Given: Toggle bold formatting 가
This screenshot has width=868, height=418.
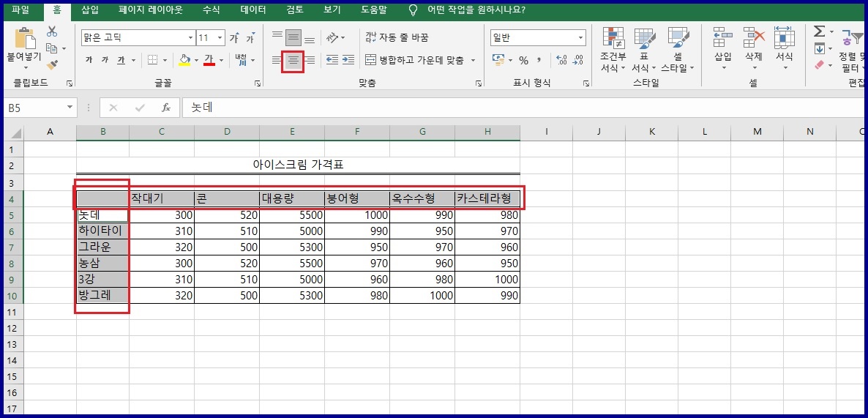Looking at the screenshot, I should pos(89,60).
